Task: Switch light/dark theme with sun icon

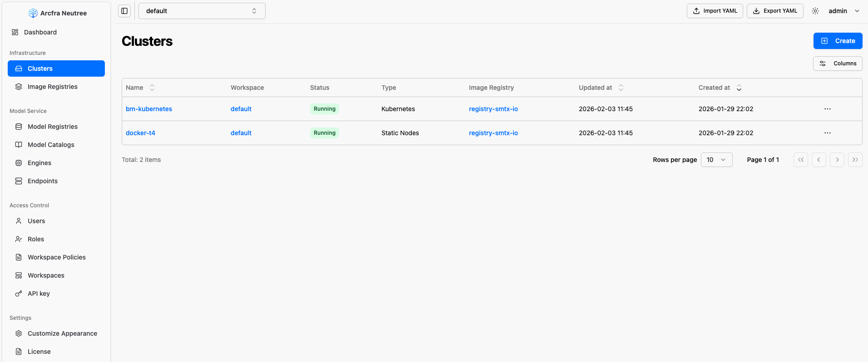Action: (815, 11)
